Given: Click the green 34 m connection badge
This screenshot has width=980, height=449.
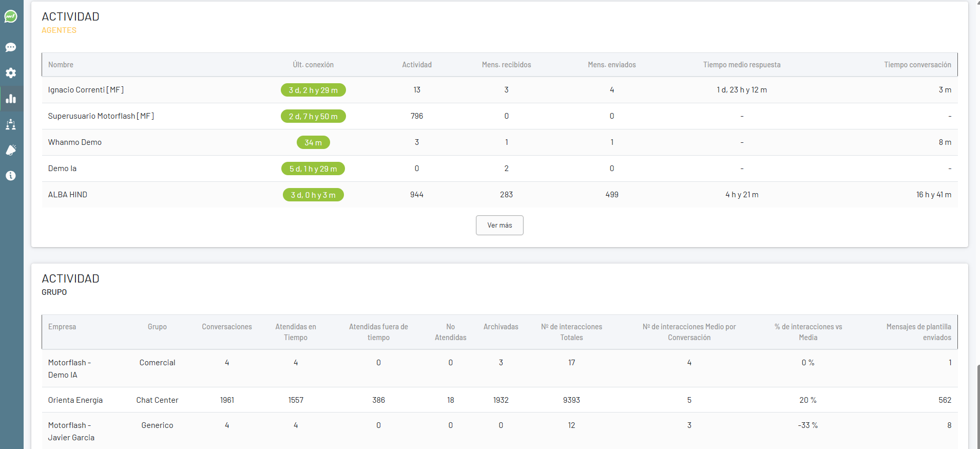Looking at the screenshot, I should [313, 142].
